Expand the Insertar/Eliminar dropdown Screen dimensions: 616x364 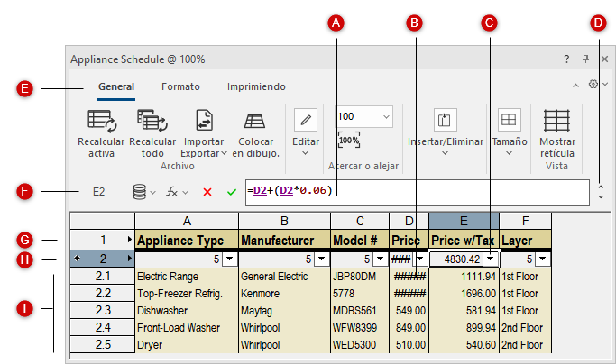[445, 153]
